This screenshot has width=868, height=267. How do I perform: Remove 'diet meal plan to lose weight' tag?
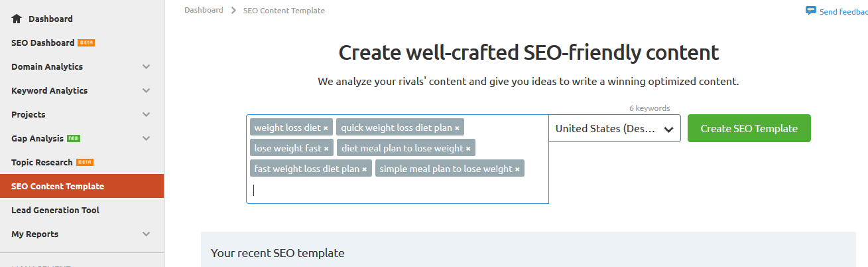[x=468, y=149]
